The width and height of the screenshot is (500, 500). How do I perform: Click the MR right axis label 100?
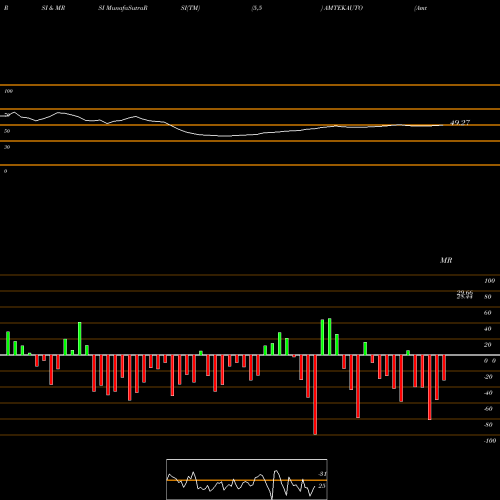click(x=489, y=281)
